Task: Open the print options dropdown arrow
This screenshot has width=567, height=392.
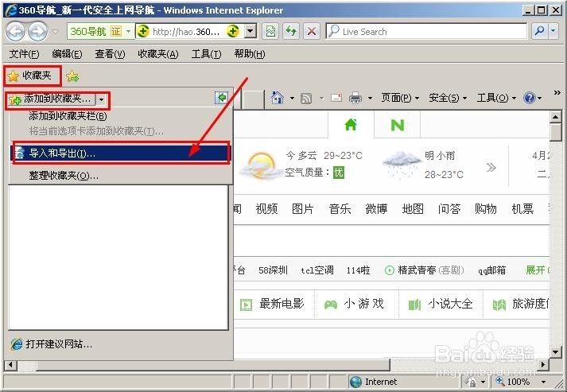Action: point(370,98)
